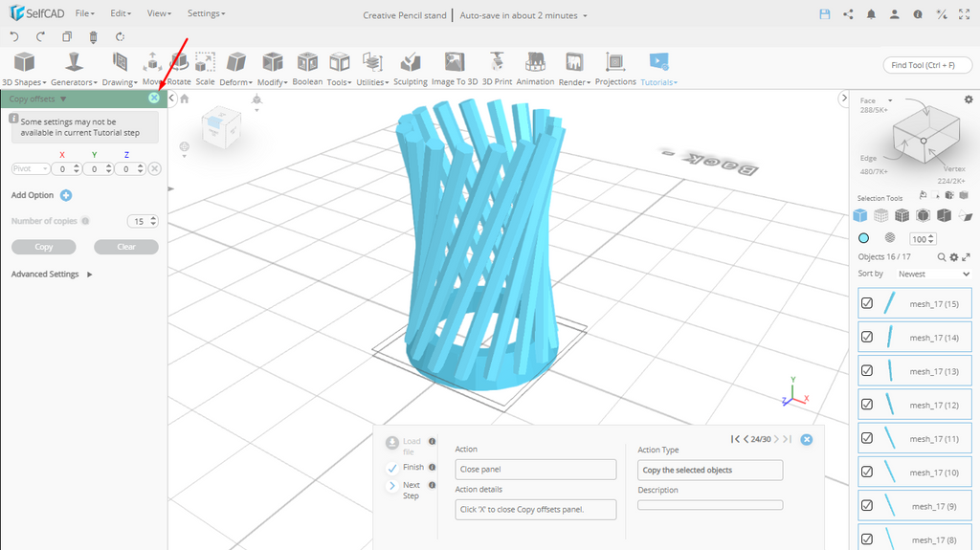The height and width of the screenshot is (550, 980).
Task: Toggle checkbox for mesh_17 (8)
Action: click(867, 539)
